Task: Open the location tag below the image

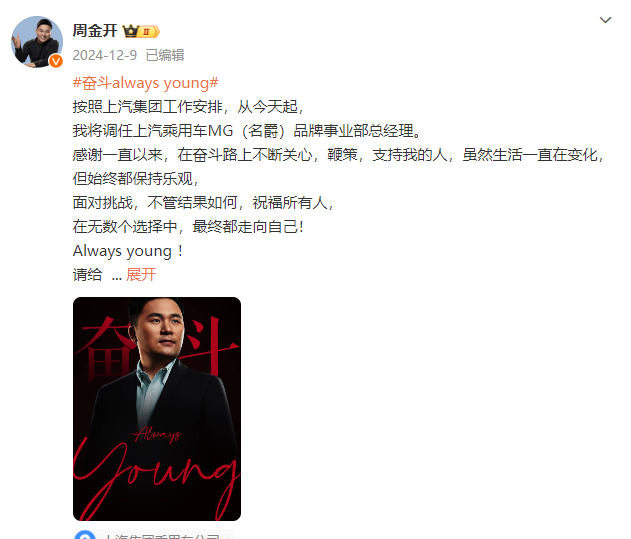Action: click(x=153, y=535)
